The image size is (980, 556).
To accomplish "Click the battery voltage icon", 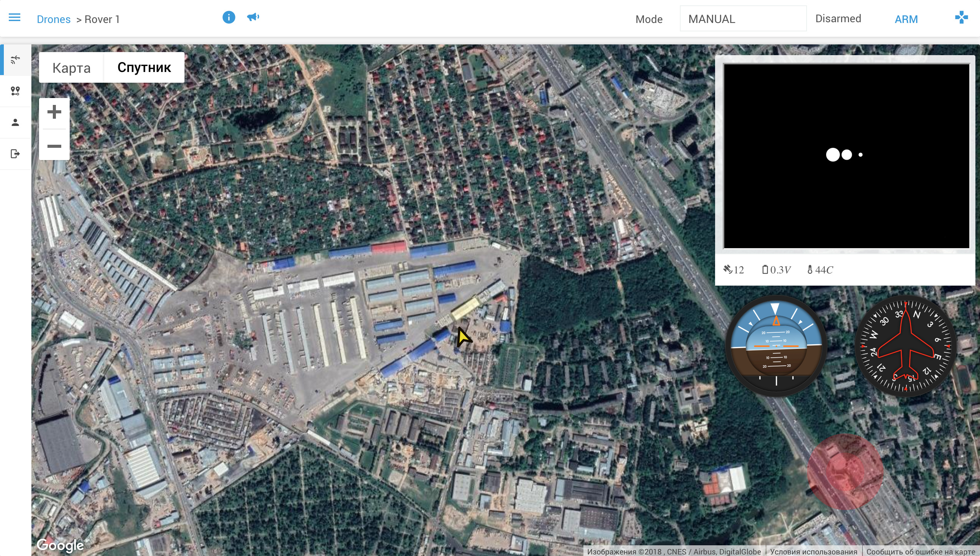I will [765, 270].
